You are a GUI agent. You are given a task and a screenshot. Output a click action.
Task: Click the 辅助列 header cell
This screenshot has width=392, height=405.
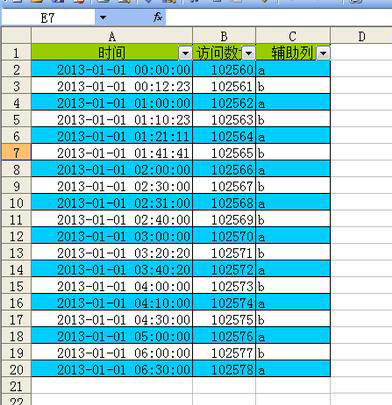tap(293, 53)
